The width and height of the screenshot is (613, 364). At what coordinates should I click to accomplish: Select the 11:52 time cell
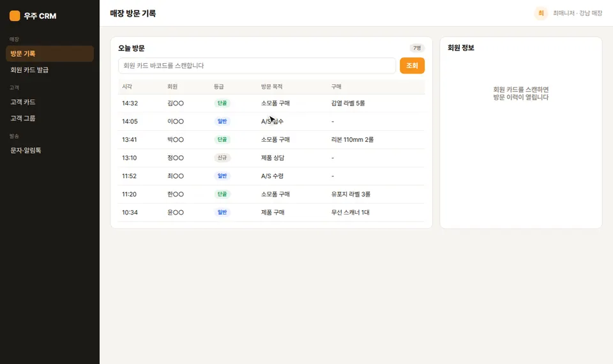click(130, 176)
